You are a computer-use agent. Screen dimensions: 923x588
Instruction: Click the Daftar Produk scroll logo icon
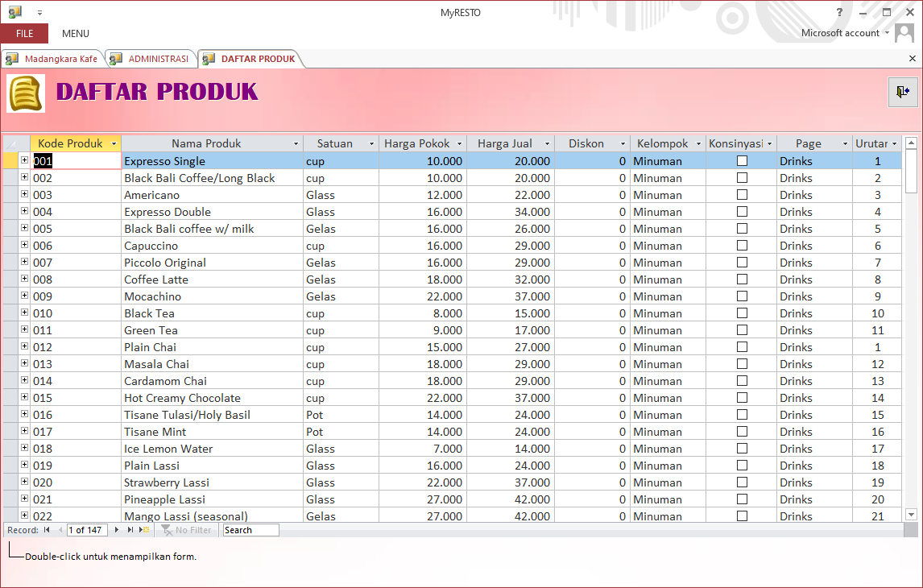click(26, 93)
